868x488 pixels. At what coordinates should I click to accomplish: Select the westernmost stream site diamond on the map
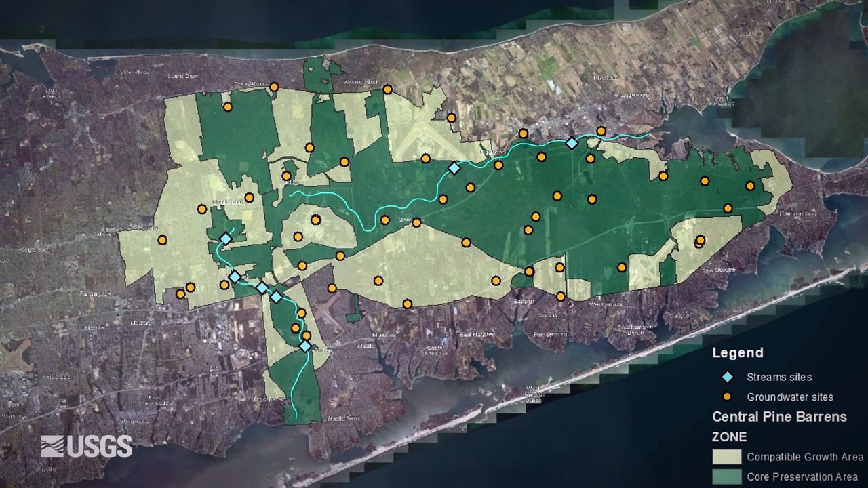point(226,239)
